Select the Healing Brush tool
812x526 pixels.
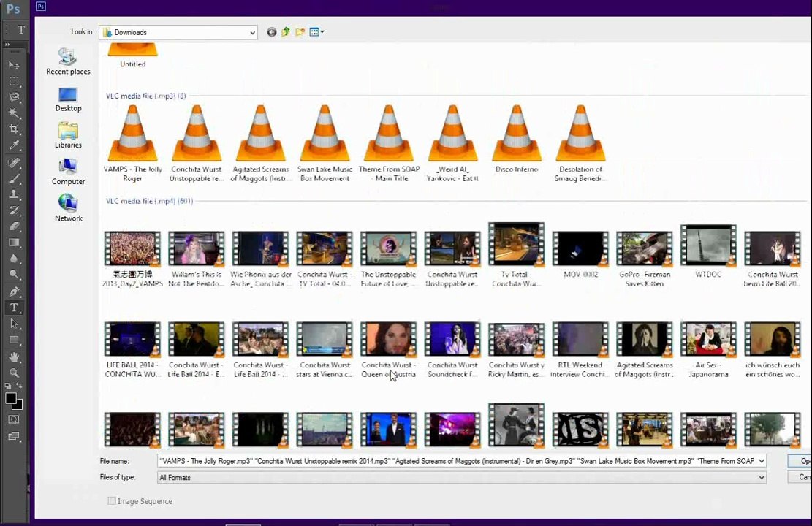(x=14, y=163)
